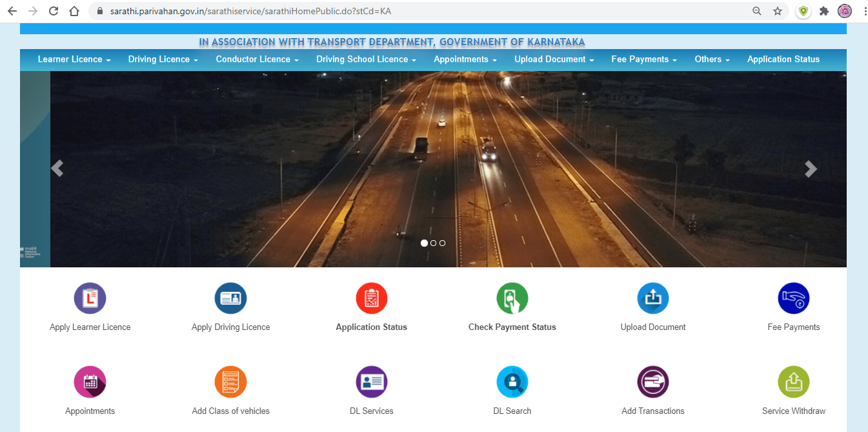The height and width of the screenshot is (432, 868).
Task: Click the DL Search magnifier icon
Action: point(512,382)
